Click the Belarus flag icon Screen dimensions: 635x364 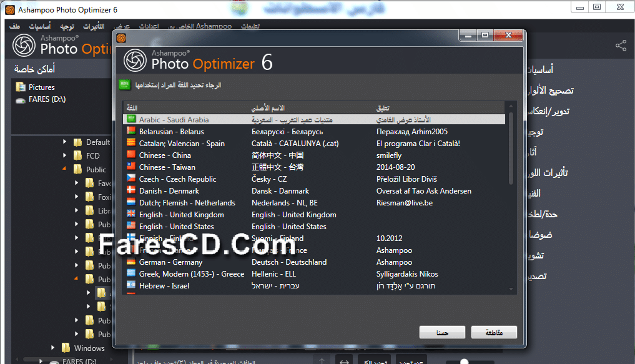130,130
